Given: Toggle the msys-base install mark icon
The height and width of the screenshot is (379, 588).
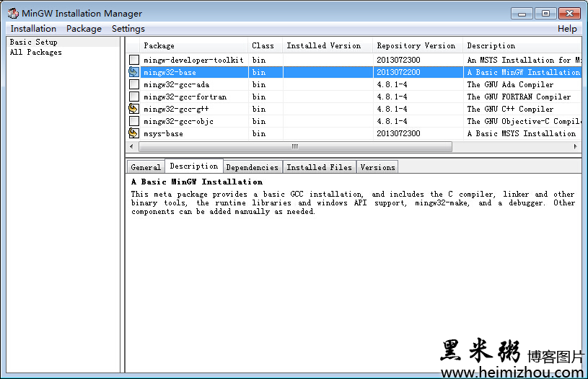Looking at the screenshot, I should (x=133, y=133).
